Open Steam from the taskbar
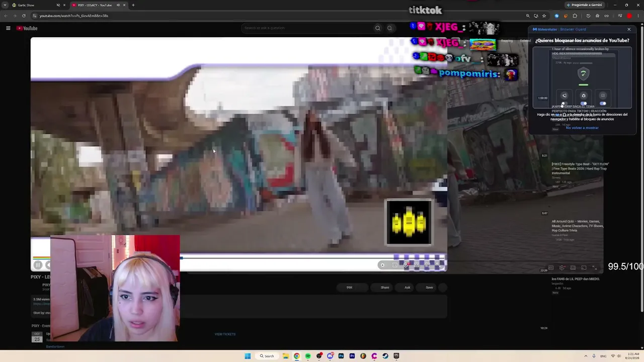 point(385,356)
